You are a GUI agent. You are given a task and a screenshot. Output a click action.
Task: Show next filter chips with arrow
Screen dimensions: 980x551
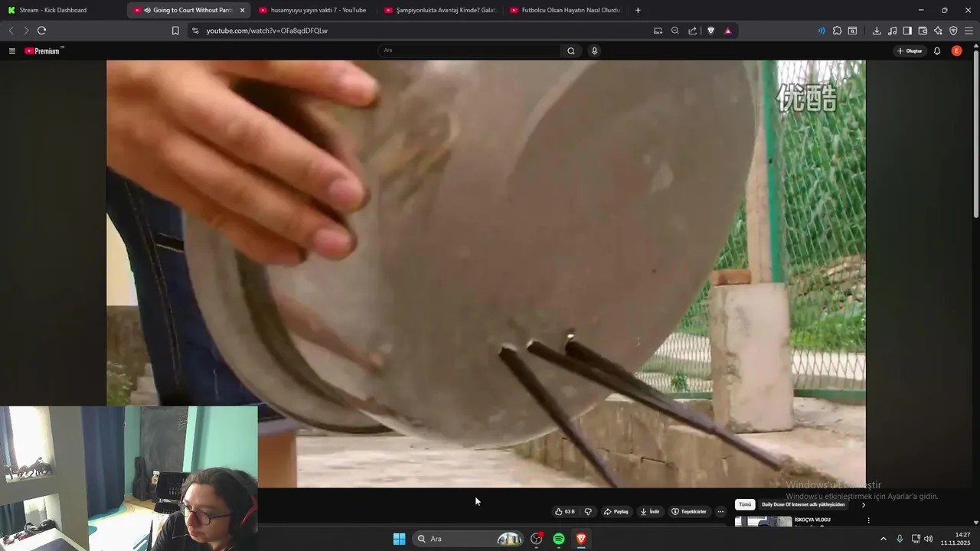(864, 504)
